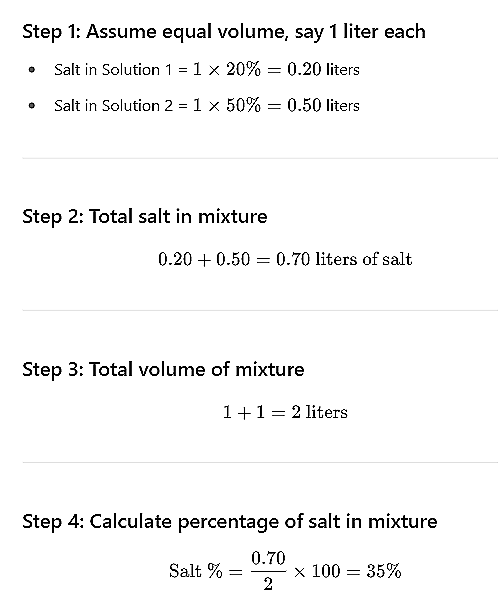
Task: Click the text 'liters of salt'
Action: (x=363, y=259)
